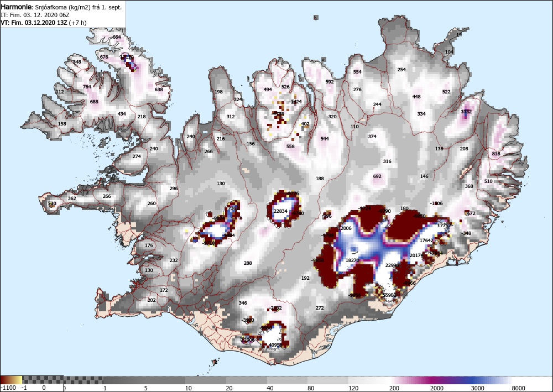The image size is (553, 392).
Task: Click the glacier value 17642
Action: point(426,241)
